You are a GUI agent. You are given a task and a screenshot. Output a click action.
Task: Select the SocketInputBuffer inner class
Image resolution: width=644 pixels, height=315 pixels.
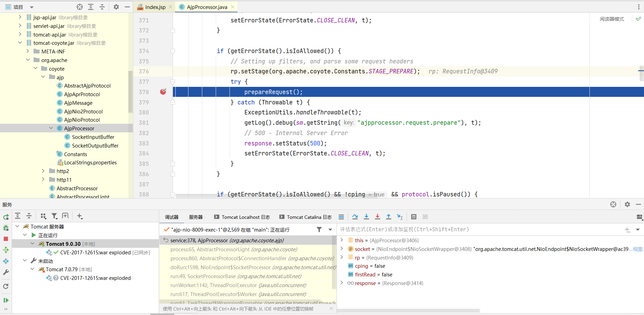[x=93, y=137]
